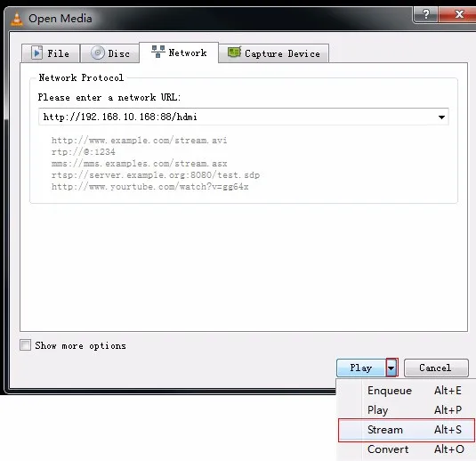476x461 pixels.
Task: Switch to the Disc tab
Action: pyautogui.click(x=109, y=53)
